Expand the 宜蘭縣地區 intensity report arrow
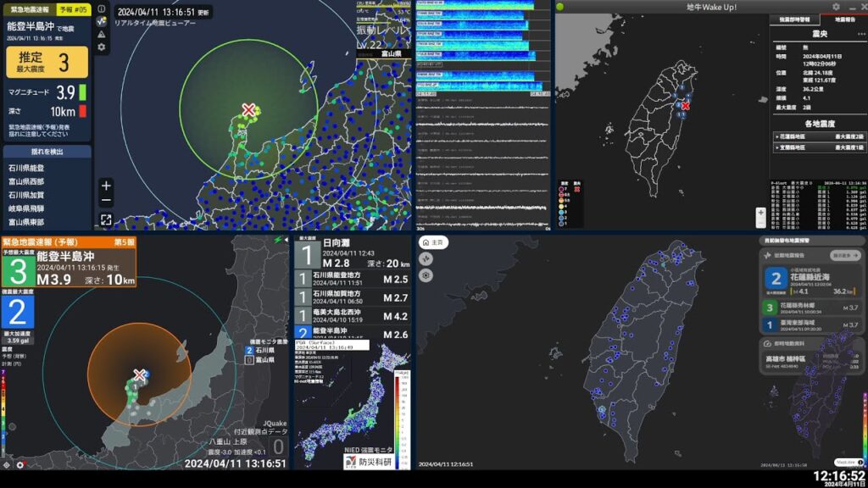 (x=777, y=147)
